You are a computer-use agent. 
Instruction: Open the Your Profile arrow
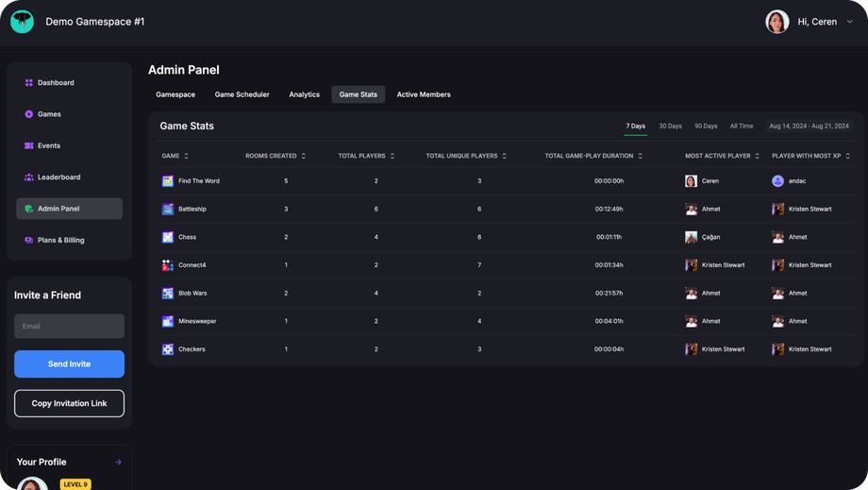click(118, 463)
